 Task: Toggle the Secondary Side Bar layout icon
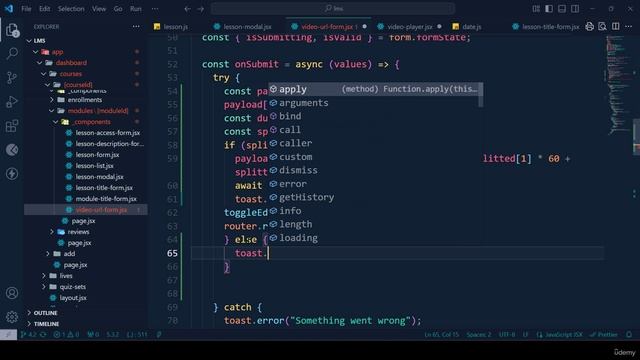pyautogui.click(x=575, y=9)
